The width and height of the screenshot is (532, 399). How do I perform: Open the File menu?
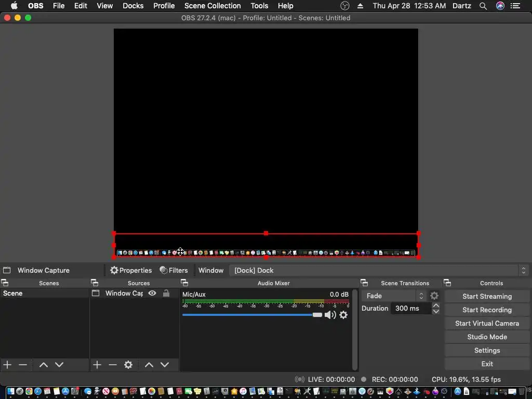(x=59, y=6)
